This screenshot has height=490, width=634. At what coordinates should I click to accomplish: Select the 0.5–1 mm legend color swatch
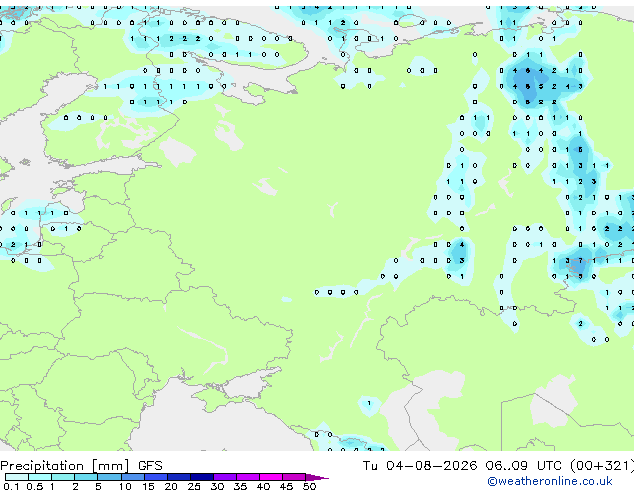(40, 477)
